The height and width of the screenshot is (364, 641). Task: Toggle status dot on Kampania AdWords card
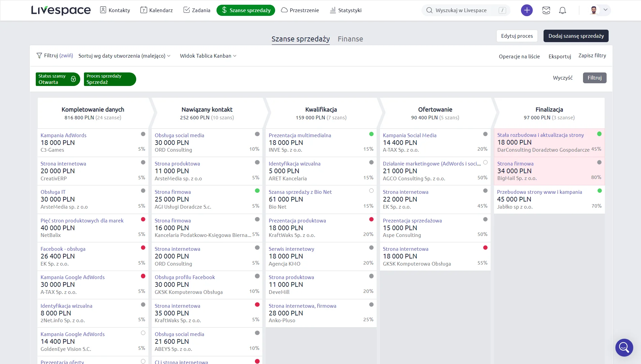(x=143, y=134)
